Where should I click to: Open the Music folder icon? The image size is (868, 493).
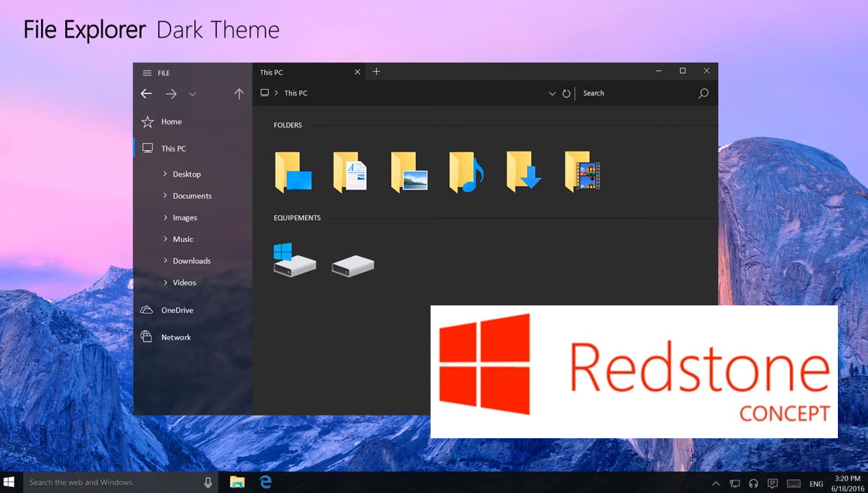[467, 171]
